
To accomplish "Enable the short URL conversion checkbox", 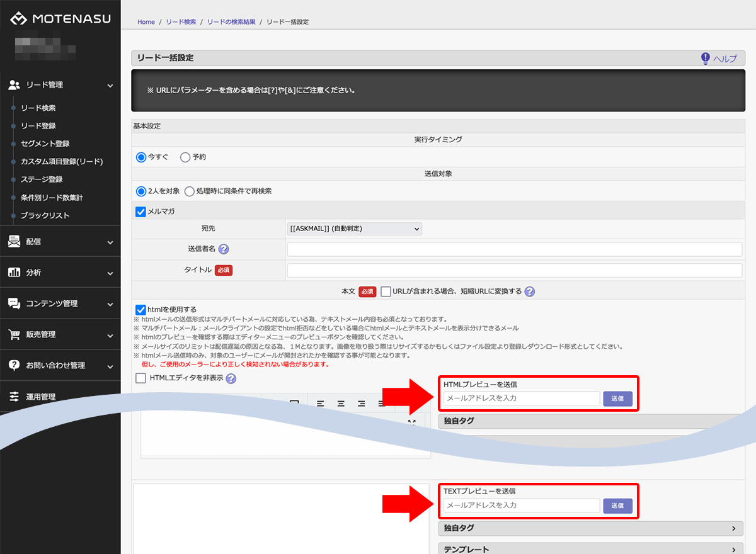I will click(x=386, y=291).
